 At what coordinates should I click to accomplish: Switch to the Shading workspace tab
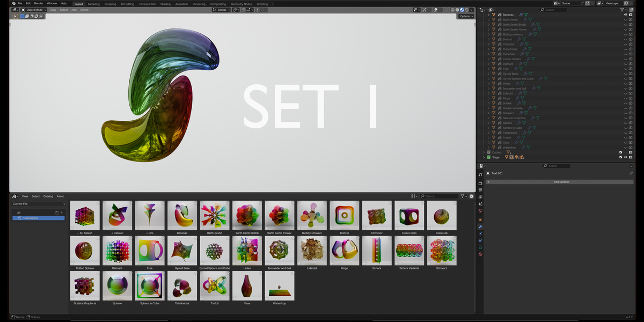point(165,4)
